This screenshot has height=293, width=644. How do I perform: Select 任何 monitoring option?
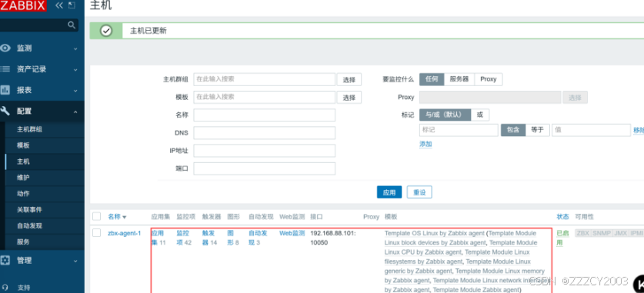[x=432, y=79]
